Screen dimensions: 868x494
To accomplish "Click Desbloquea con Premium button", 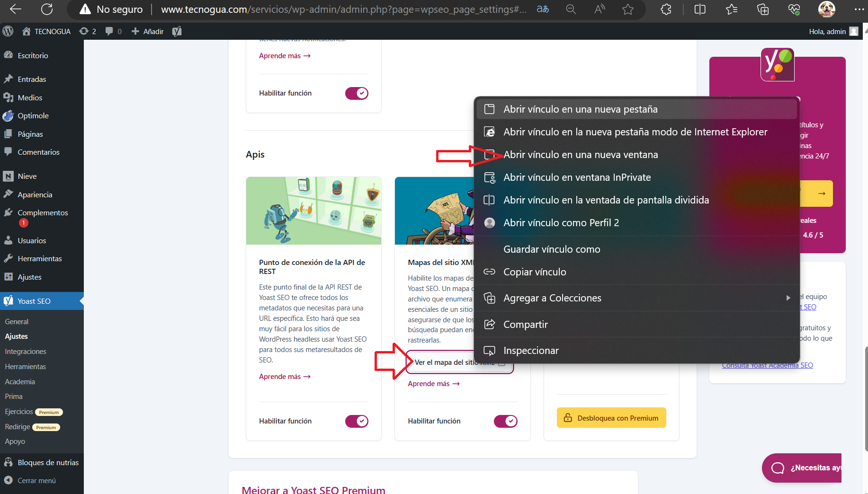I will (x=611, y=418).
